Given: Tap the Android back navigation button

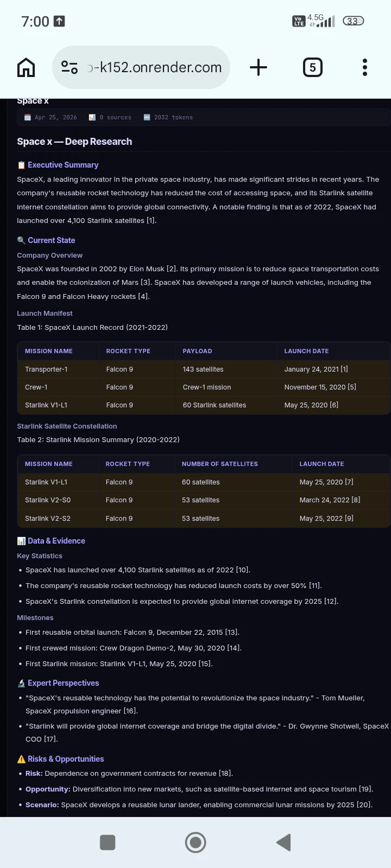Looking at the screenshot, I should 283,843.
